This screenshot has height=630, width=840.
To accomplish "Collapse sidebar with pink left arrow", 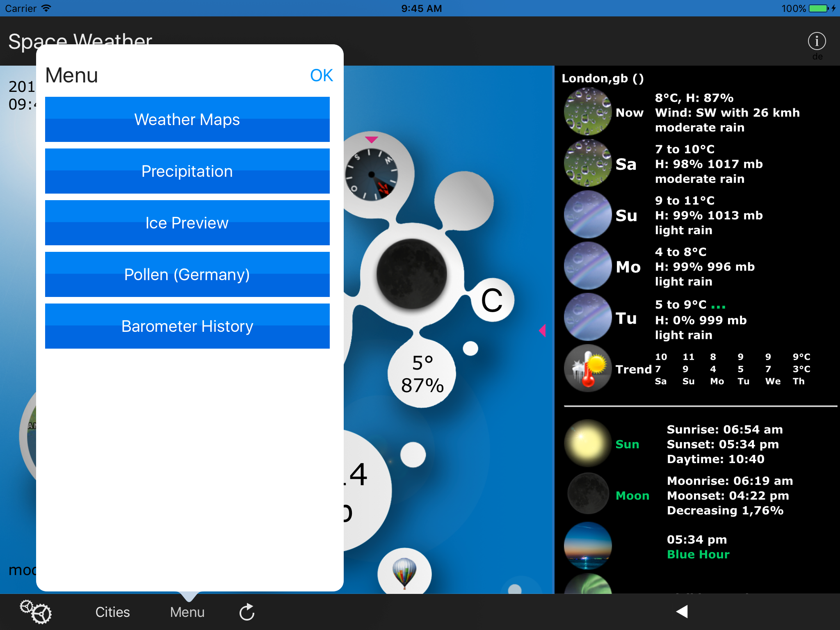I will click(x=543, y=330).
